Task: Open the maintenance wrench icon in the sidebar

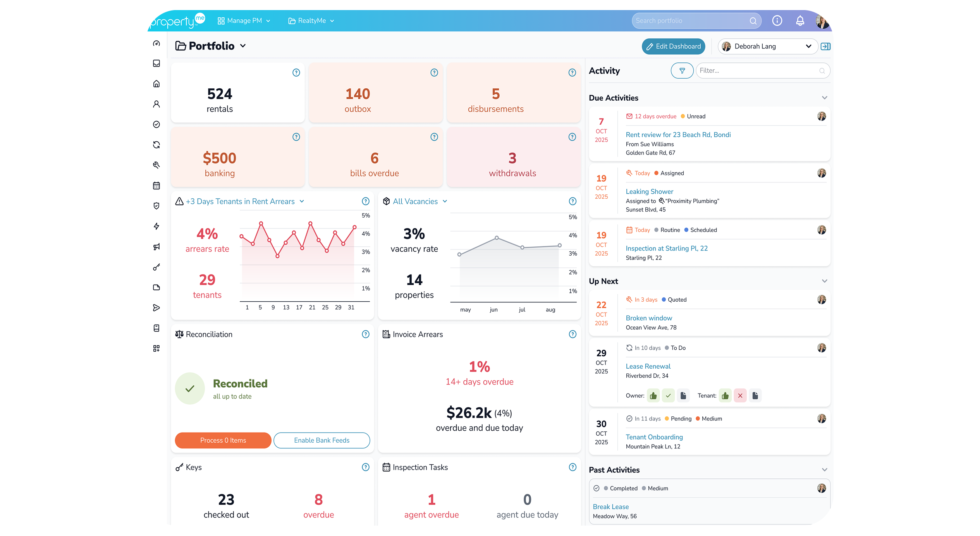Action: pos(156,165)
